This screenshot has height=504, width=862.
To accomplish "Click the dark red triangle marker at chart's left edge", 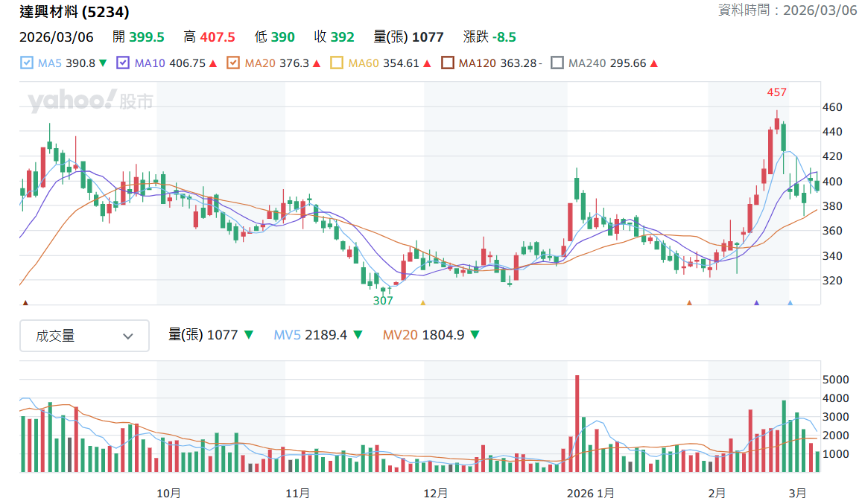I will (x=25, y=302).
